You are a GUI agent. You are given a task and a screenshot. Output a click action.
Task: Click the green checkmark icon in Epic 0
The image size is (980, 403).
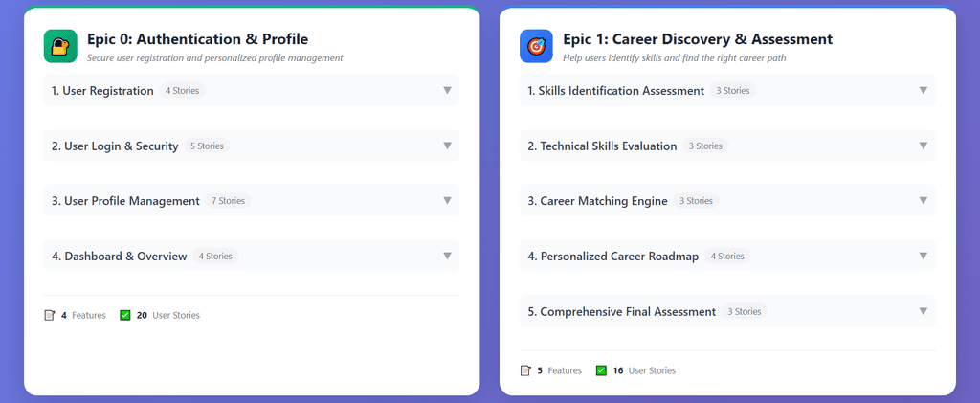click(x=125, y=315)
